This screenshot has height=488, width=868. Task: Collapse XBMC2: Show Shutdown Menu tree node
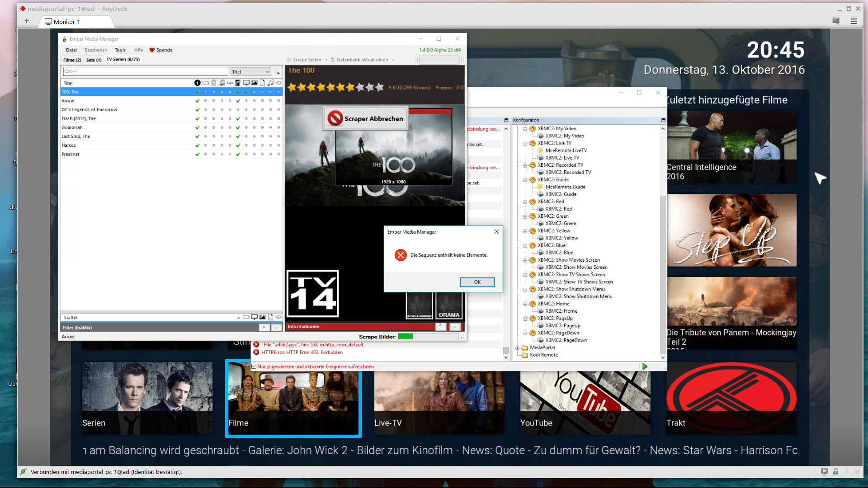click(525, 289)
